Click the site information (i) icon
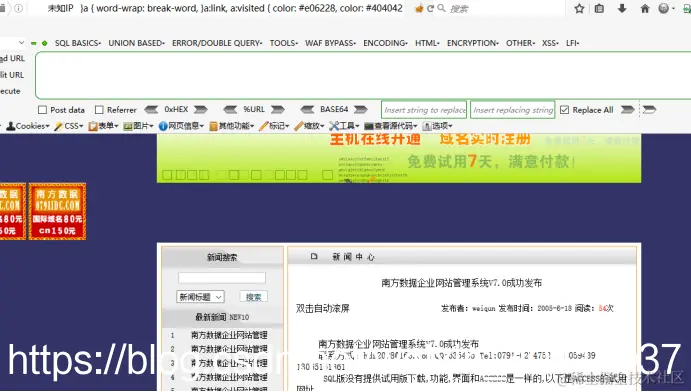Viewport: 691px width, 392px height. click(19, 8)
